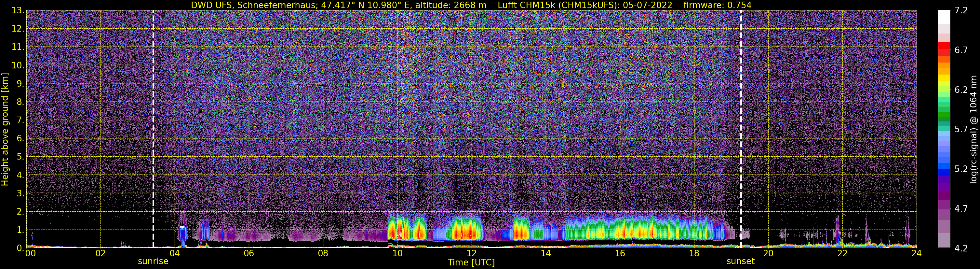Click the 'log(rc-signal) @ 1064 nm' colorbar label

tap(973, 129)
